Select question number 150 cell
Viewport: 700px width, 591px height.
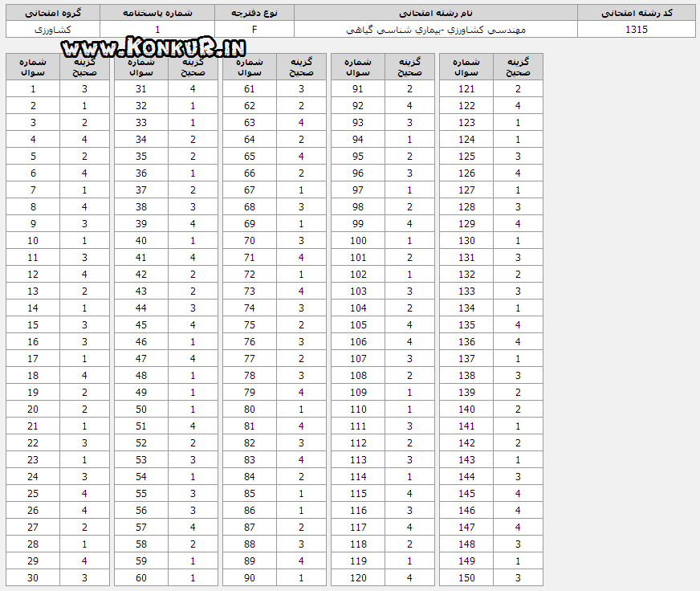pyautogui.click(x=466, y=578)
